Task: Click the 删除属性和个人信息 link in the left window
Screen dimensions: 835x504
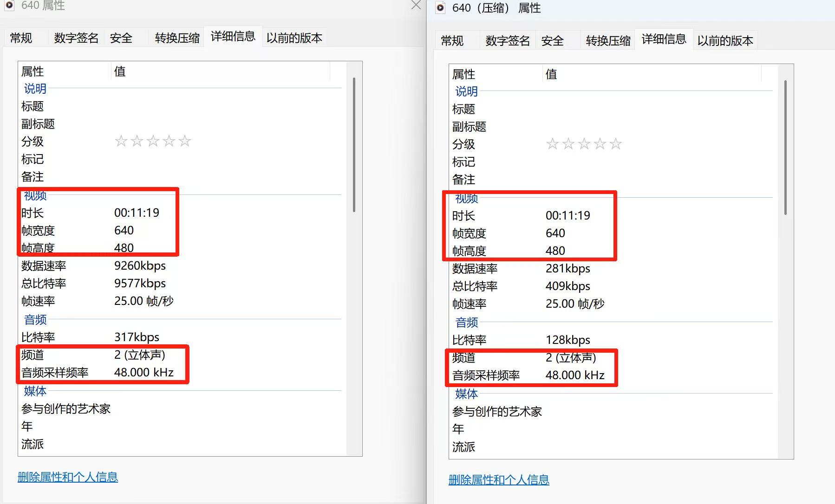Action: 68,477
